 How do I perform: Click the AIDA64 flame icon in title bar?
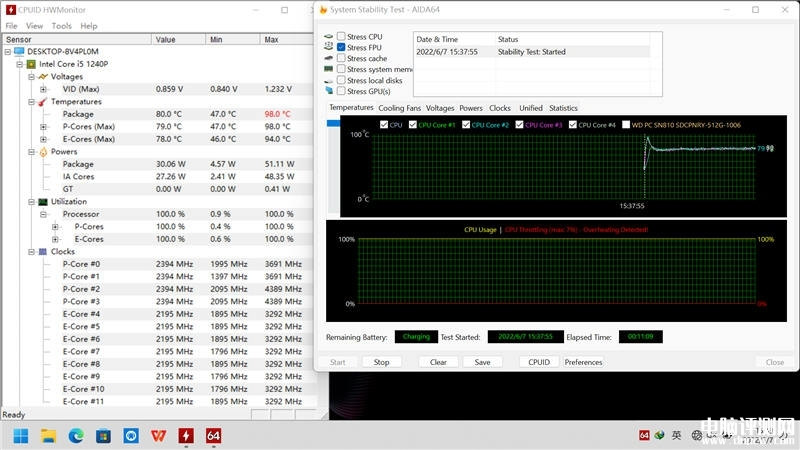coord(323,10)
